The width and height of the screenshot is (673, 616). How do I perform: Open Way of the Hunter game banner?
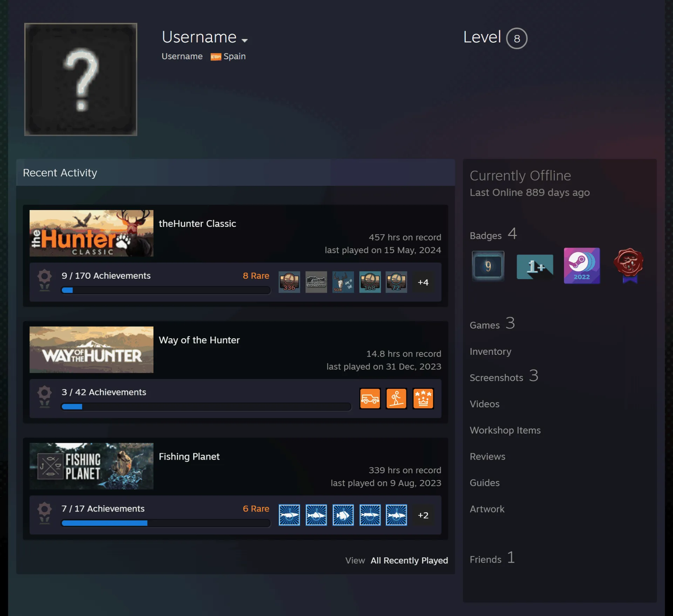pyautogui.click(x=91, y=350)
